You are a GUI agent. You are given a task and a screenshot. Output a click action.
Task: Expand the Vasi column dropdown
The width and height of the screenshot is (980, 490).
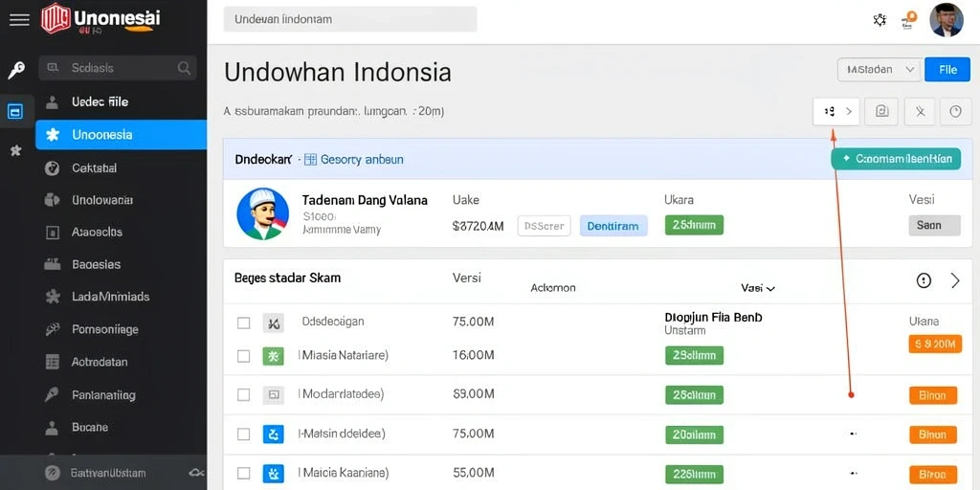click(758, 288)
